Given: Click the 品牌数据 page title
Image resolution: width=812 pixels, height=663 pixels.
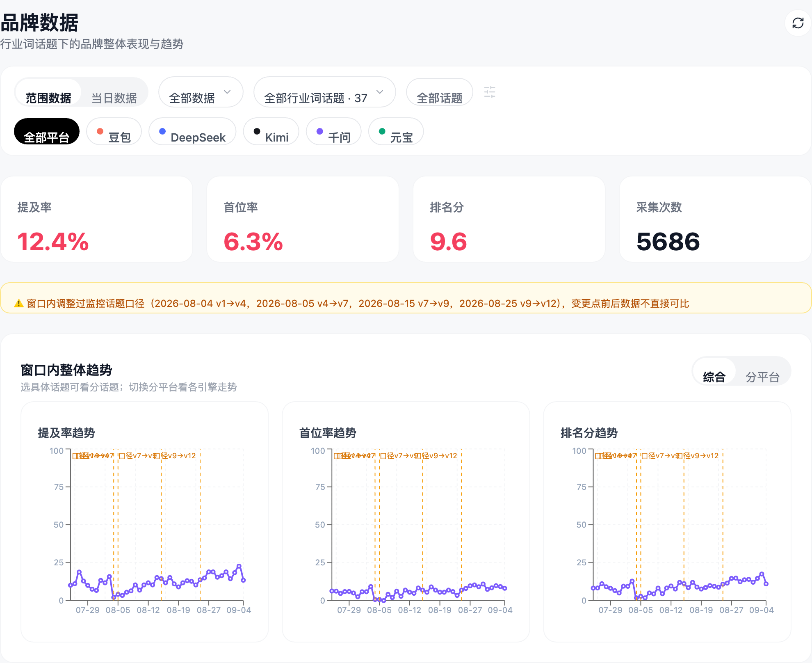Looking at the screenshot, I should (39, 23).
